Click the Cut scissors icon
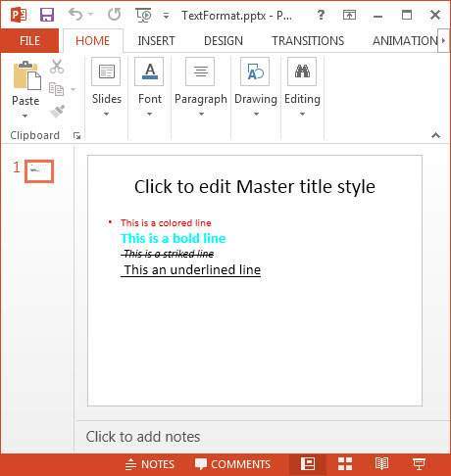The image size is (451, 476). click(x=57, y=67)
